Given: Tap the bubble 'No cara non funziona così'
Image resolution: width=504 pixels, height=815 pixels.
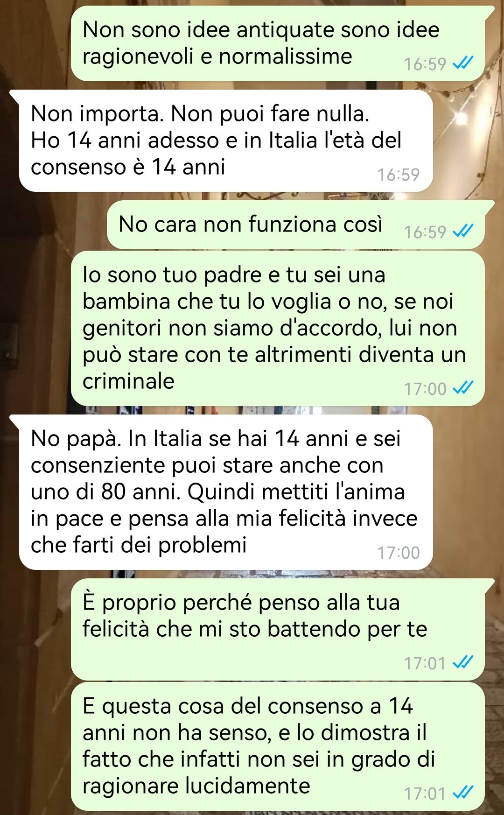Looking at the screenshot, I should 296,225.
